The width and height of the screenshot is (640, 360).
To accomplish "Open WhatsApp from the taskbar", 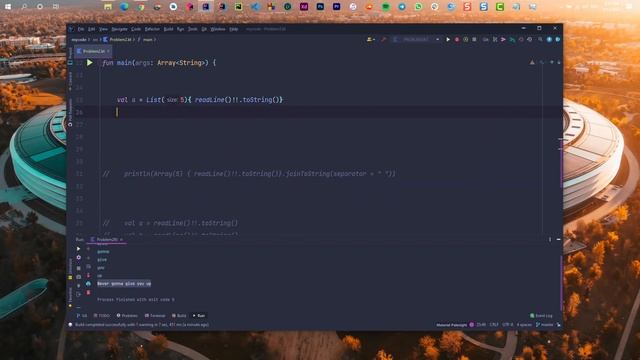I will pyautogui.click(x=418, y=7).
